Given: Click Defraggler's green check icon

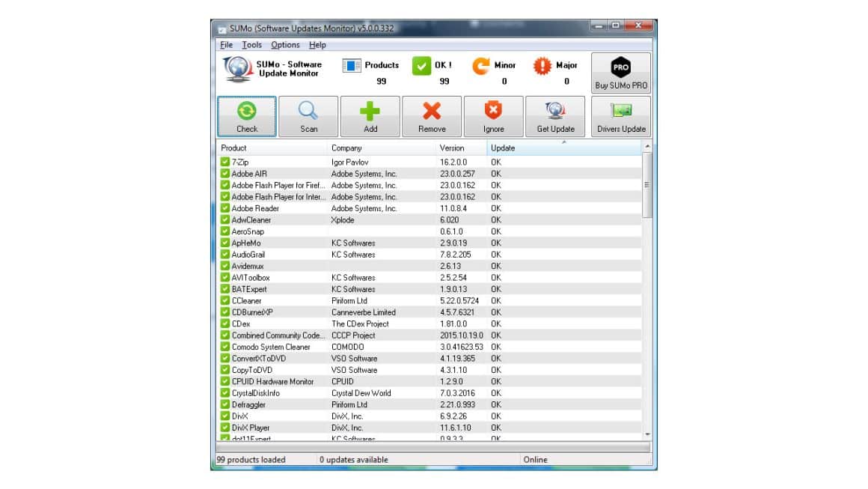Looking at the screenshot, I should coord(224,405).
